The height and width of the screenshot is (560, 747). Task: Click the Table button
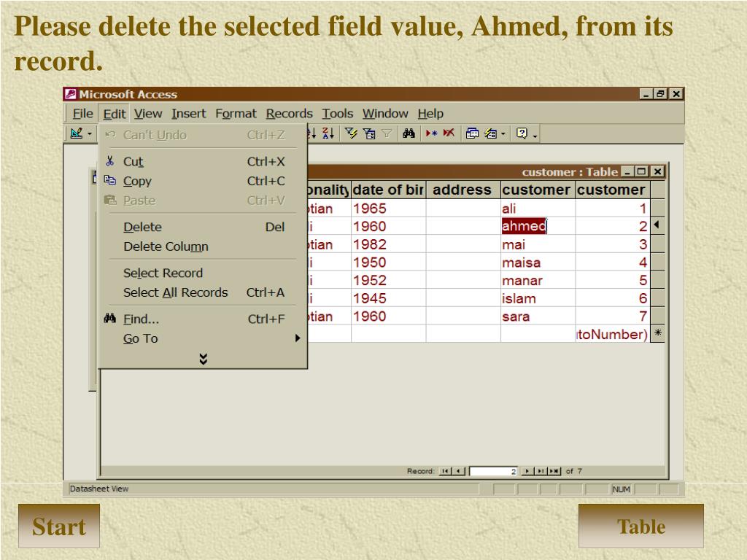tap(640, 526)
